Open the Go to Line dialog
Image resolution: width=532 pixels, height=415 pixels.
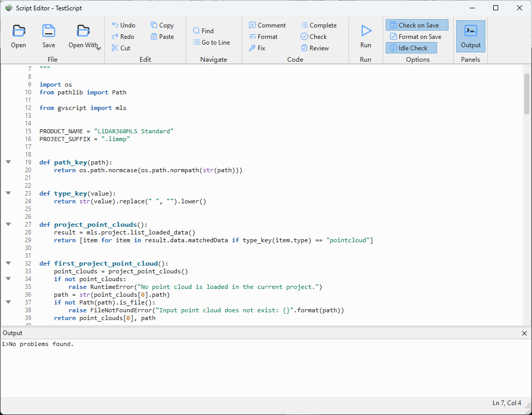click(x=212, y=43)
